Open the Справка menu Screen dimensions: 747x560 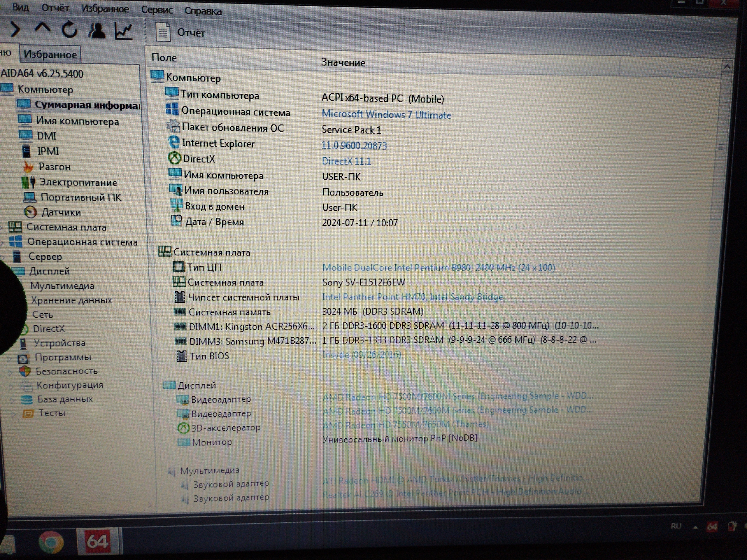click(203, 11)
